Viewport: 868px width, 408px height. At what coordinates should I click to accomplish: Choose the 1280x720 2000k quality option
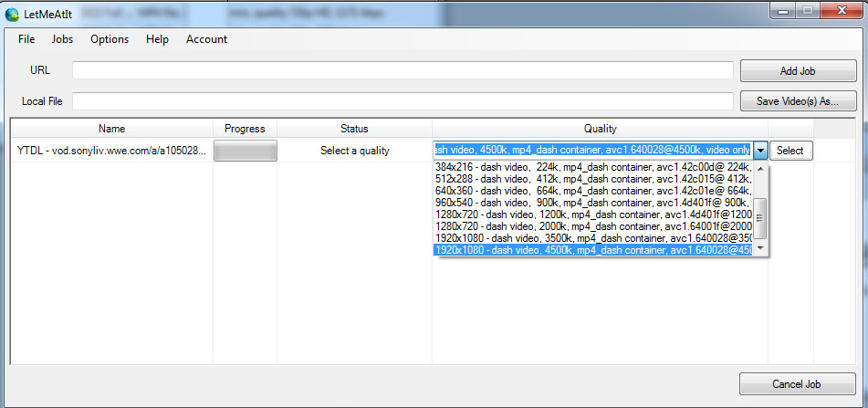click(x=593, y=225)
